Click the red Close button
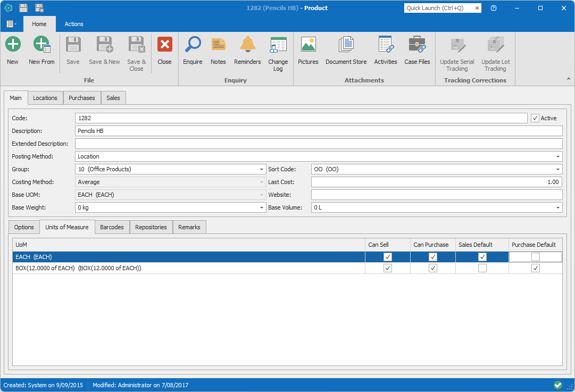575x392 pixels. [x=164, y=45]
